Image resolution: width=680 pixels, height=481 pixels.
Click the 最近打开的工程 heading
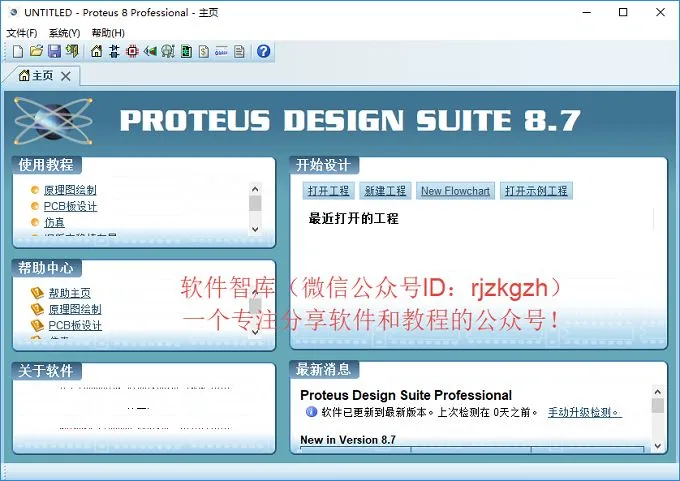(x=353, y=218)
